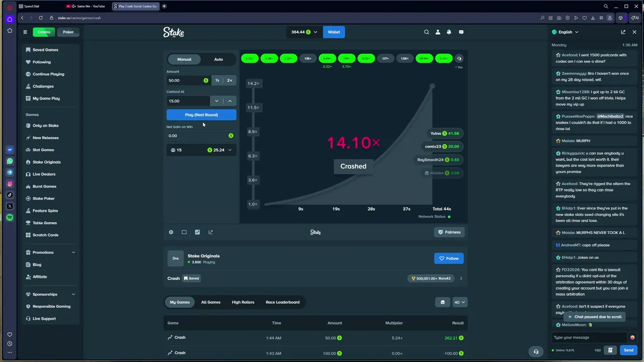Expand the players list with 25.24 total

point(201,150)
